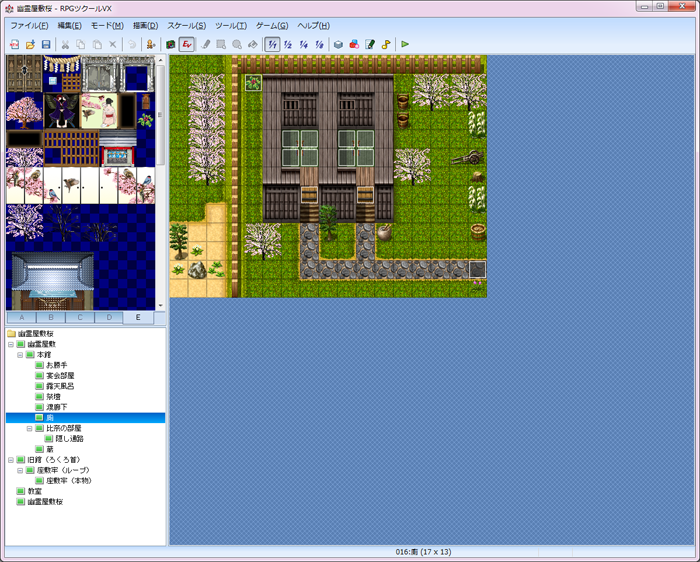Click the Copy toolbar icon
The width and height of the screenshot is (700, 562).
[81, 44]
